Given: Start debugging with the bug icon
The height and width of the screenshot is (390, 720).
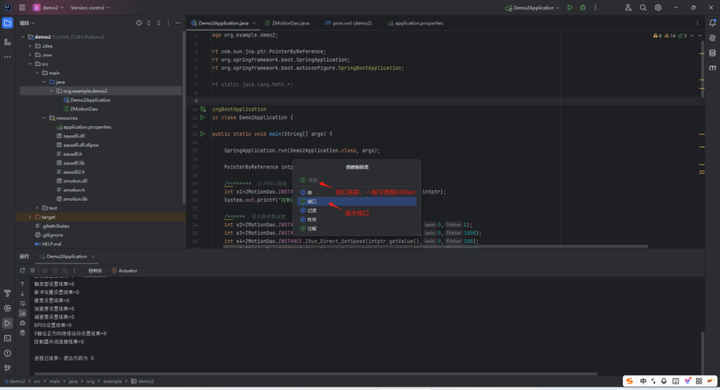Looking at the screenshot, I should 583,7.
